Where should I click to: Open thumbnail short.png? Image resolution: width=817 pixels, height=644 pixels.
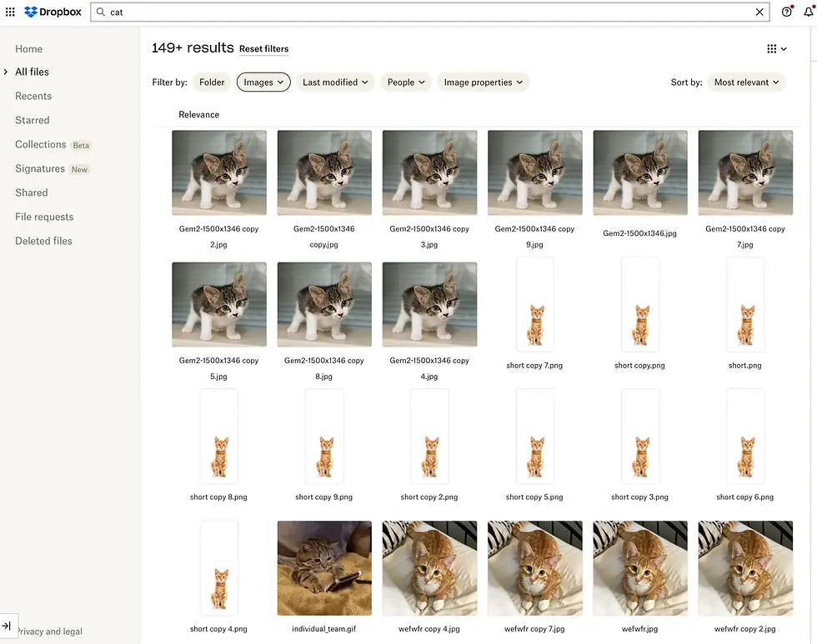[745, 304]
